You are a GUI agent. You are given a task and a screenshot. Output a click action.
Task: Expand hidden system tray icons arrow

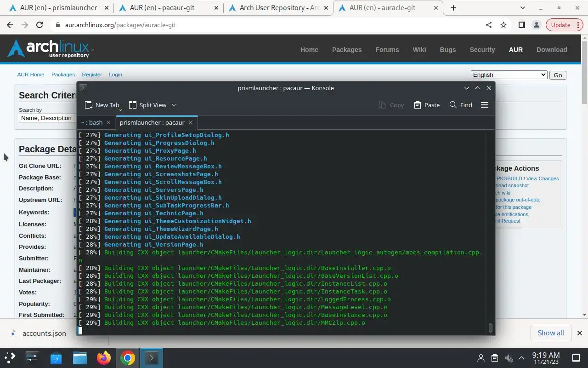pos(521,358)
